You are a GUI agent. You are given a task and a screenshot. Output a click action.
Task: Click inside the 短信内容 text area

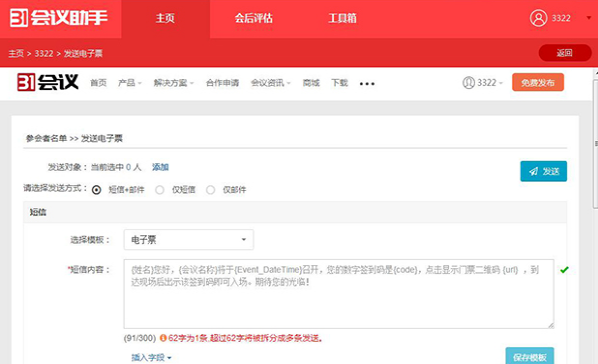pos(339,294)
